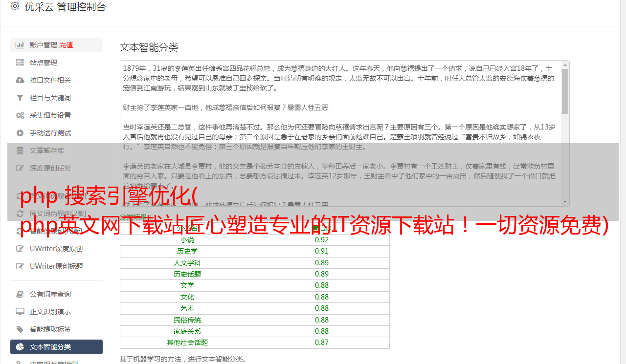Click the 0.88 value in 艺术 row

click(322, 308)
